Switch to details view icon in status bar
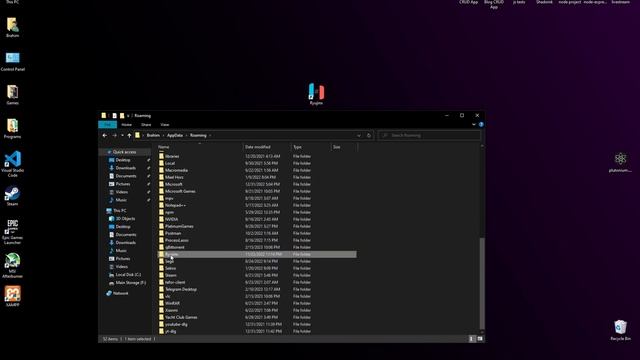The width and height of the screenshot is (640, 360). (x=472, y=339)
